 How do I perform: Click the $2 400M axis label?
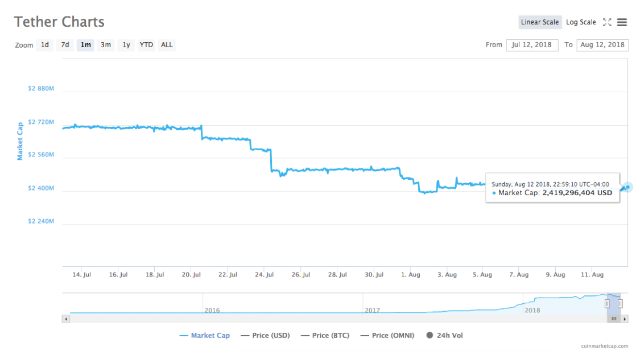(41, 188)
